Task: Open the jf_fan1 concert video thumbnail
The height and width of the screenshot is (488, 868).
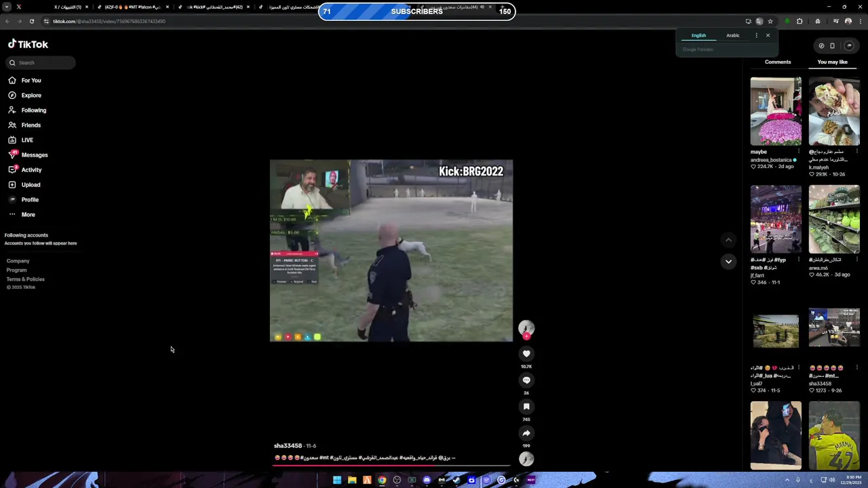Action: 776,219
